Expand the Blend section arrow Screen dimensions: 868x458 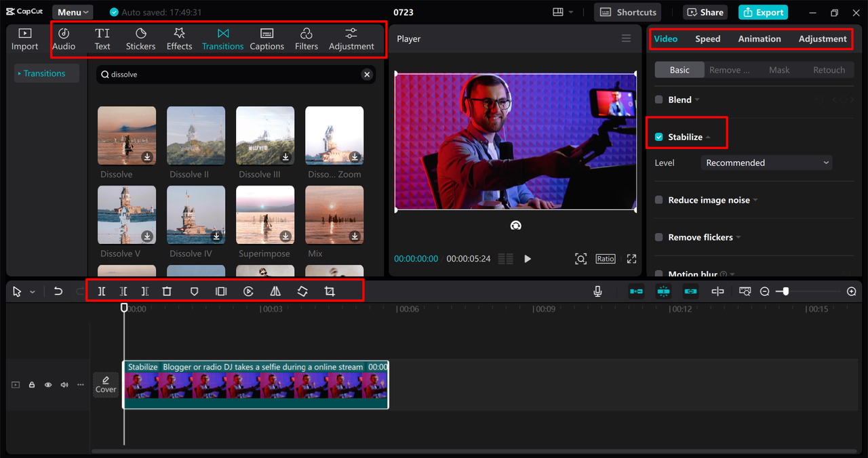click(697, 100)
